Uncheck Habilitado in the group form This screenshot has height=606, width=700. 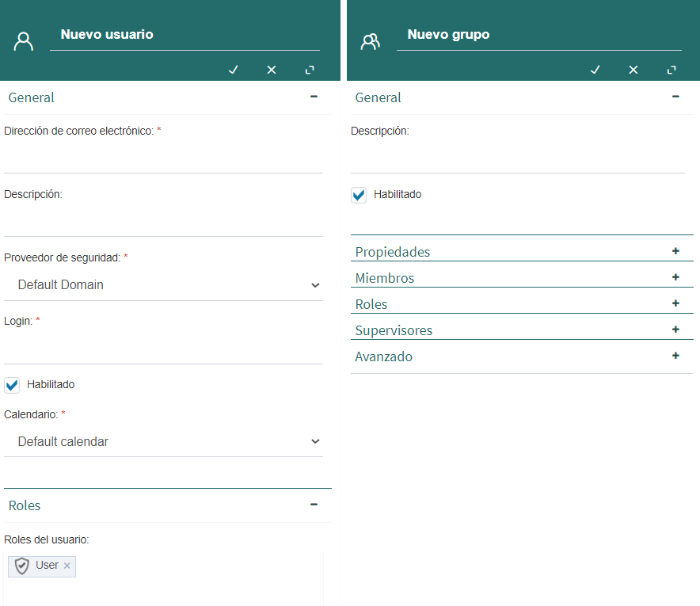[x=359, y=195]
